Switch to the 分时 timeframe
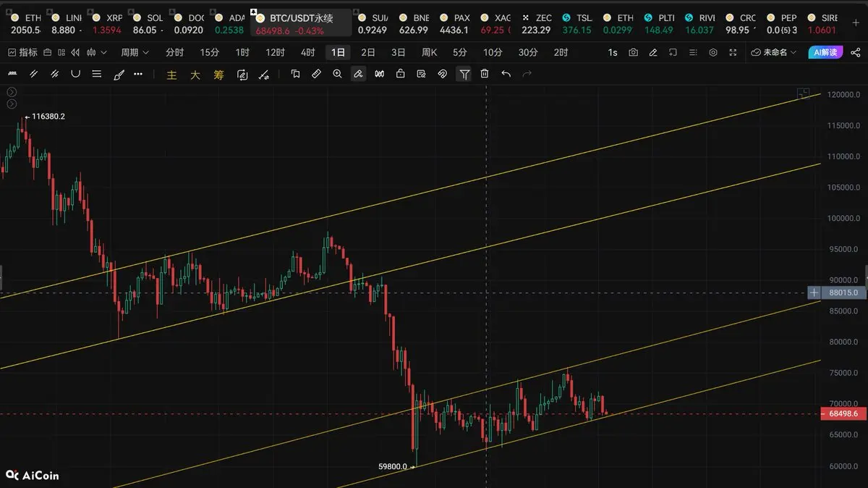Screen dimensions: 868x488 (174, 52)
